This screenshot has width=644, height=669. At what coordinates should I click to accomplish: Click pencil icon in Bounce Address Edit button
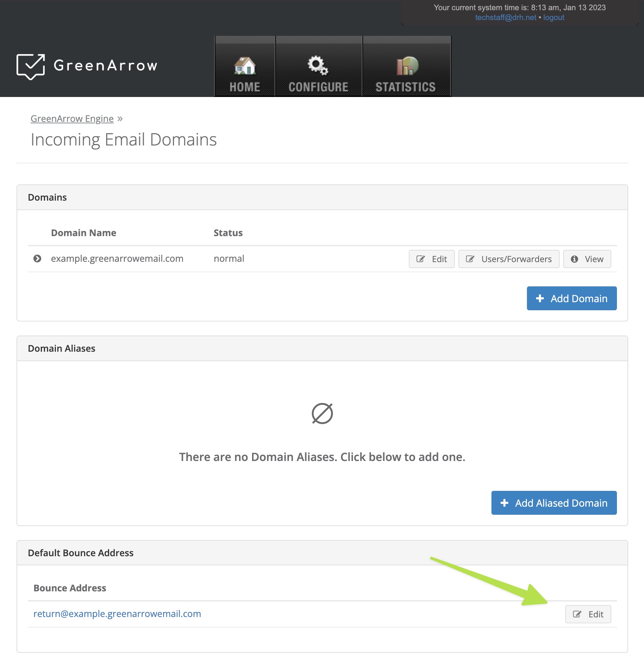pos(577,614)
